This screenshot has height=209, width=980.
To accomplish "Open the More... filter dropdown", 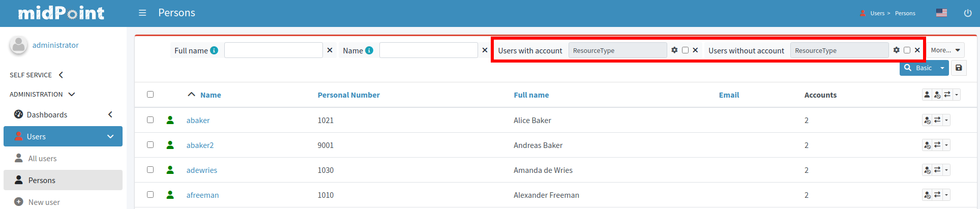I will click(x=945, y=50).
